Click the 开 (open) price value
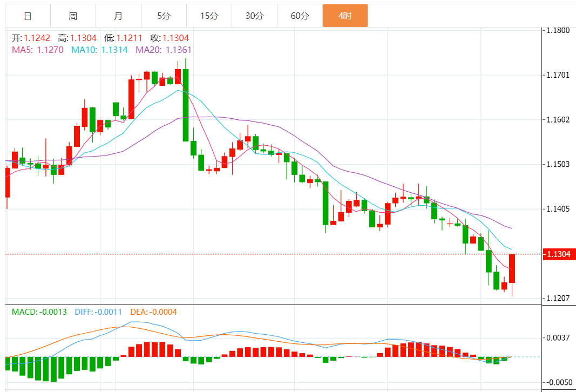576x392 pixels. coord(37,38)
